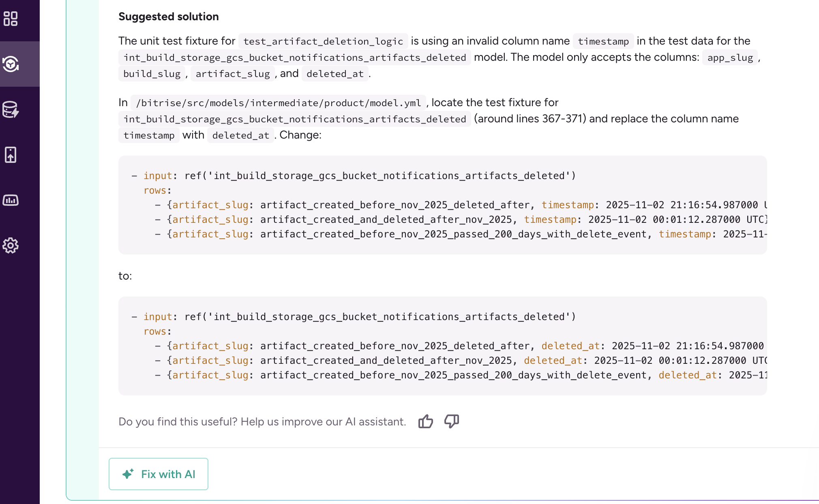Open the release management device icon

point(11,155)
